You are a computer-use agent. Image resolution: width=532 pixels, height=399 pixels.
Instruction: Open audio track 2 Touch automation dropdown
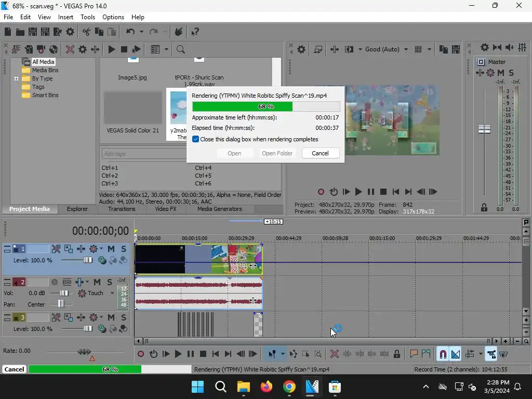click(112, 294)
